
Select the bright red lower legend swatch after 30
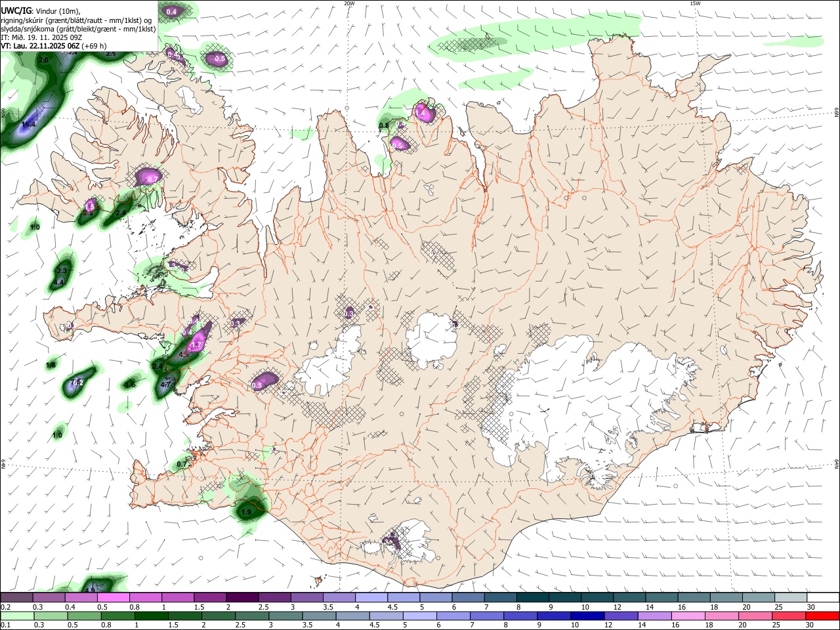click(822, 616)
